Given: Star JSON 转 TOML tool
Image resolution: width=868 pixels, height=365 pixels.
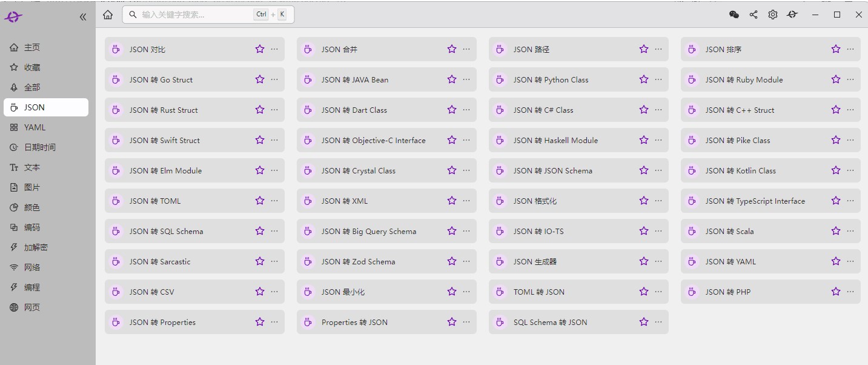Looking at the screenshot, I should [x=260, y=201].
